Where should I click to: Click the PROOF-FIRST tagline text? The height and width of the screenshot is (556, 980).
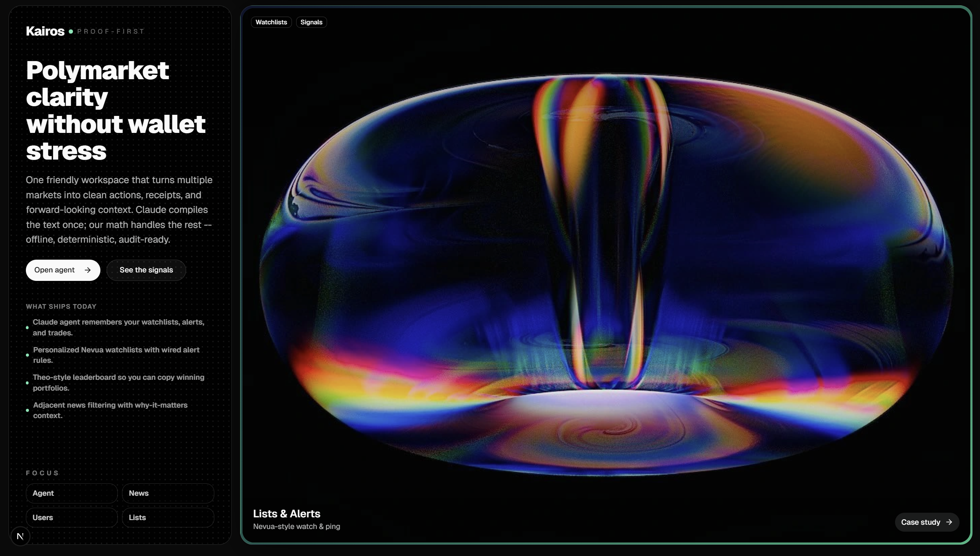[110, 32]
